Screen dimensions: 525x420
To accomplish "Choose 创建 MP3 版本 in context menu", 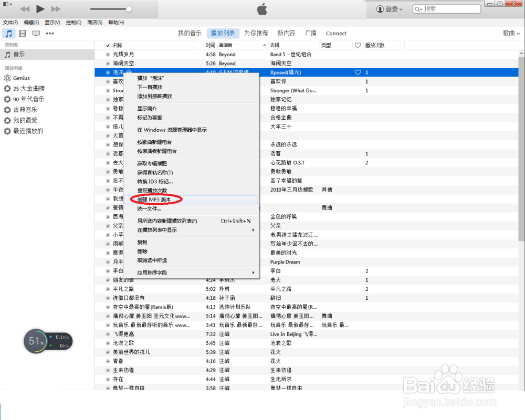I will [x=191, y=199].
